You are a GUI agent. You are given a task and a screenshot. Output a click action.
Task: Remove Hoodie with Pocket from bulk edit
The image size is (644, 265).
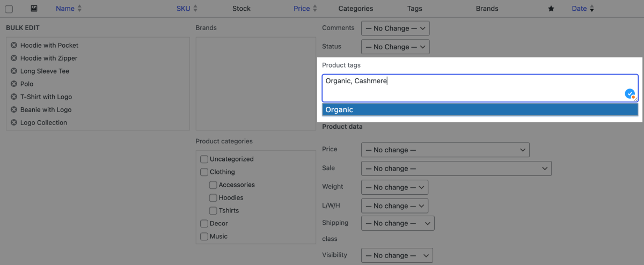click(14, 46)
